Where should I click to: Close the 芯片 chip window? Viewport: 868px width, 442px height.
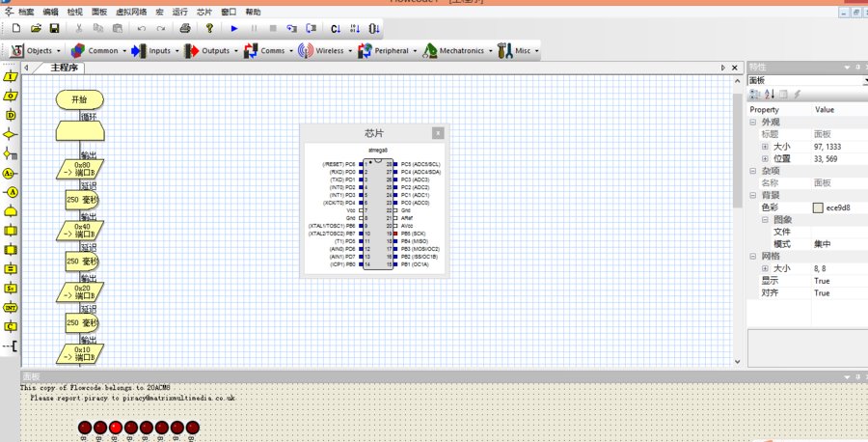coord(438,133)
